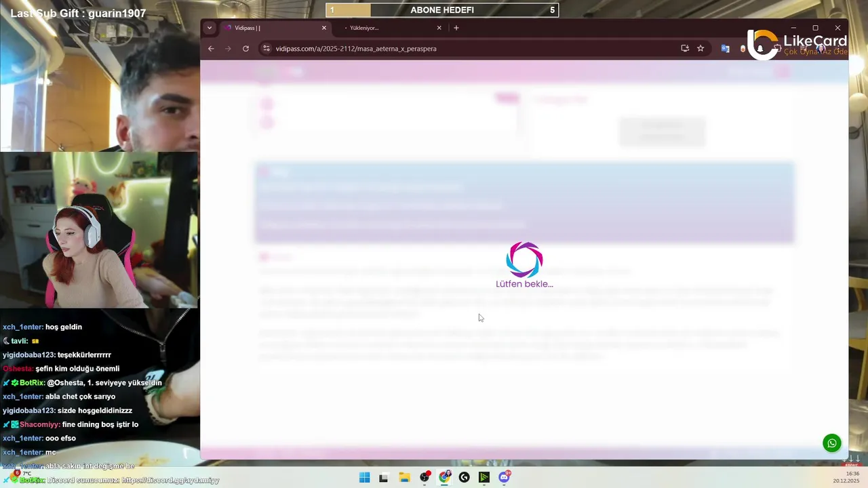Open OBS Studio from taskbar
This screenshot has height=488, width=868.
(425, 477)
